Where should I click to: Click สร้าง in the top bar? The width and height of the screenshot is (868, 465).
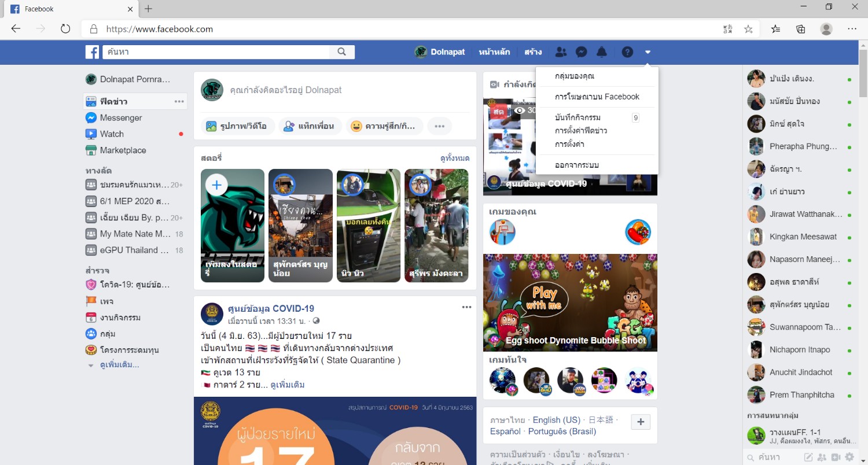pyautogui.click(x=533, y=52)
